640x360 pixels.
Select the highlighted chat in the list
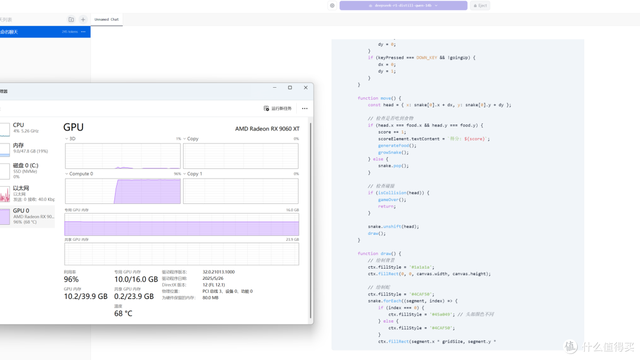coord(45,32)
